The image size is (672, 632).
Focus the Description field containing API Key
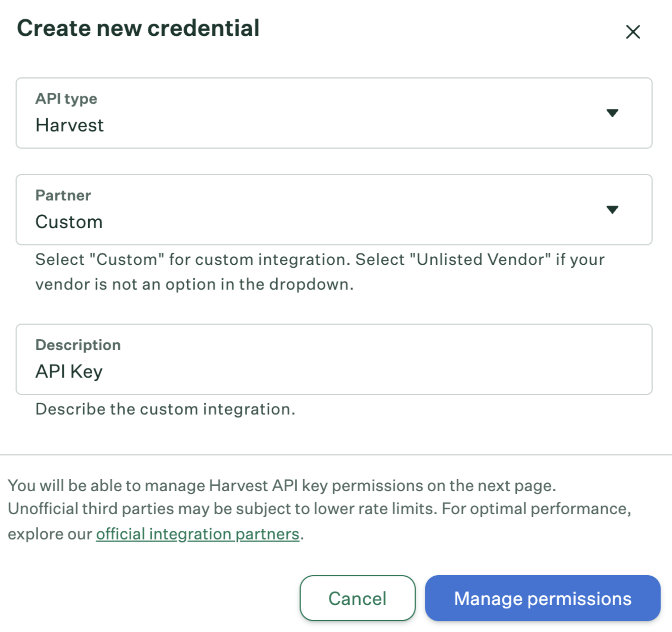(334, 359)
